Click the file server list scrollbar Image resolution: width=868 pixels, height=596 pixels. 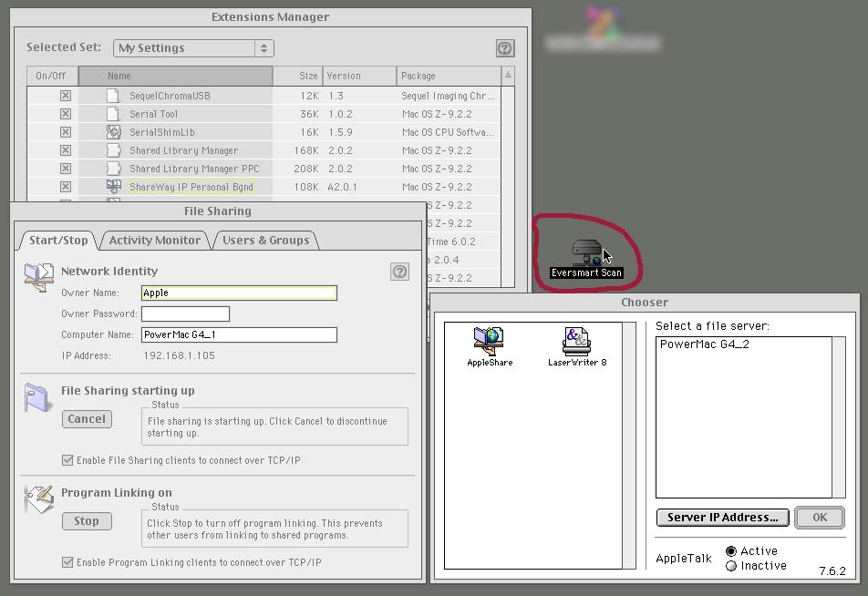click(x=839, y=417)
